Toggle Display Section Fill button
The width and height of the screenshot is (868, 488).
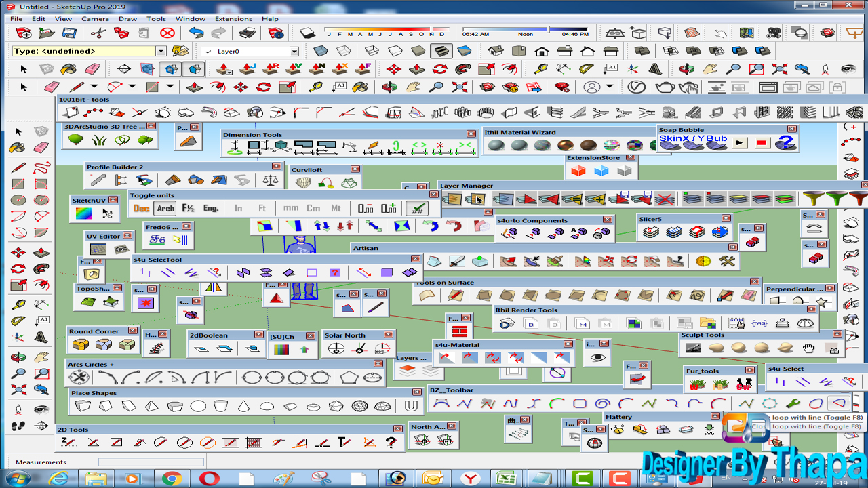[194, 68]
